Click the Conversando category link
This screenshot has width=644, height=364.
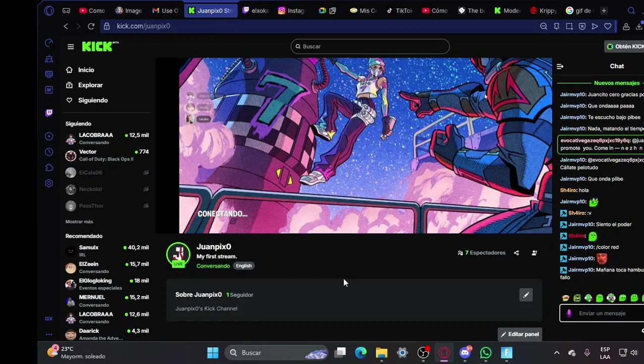tap(213, 266)
